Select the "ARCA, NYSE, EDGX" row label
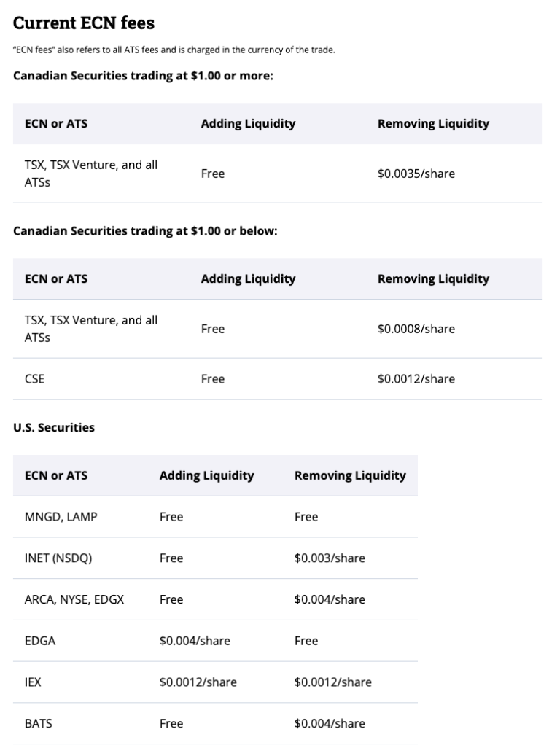 coord(74,599)
